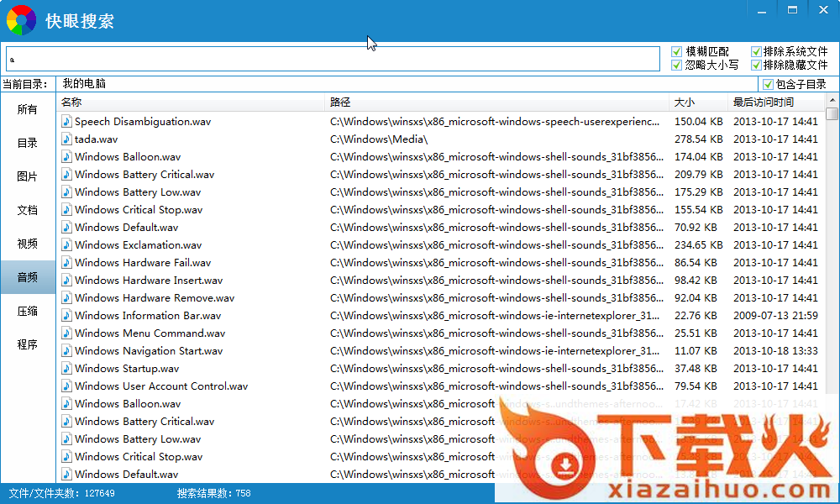This screenshot has height=504, width=840.
Task: Click the colorful app logo icon
Action: 22,20
